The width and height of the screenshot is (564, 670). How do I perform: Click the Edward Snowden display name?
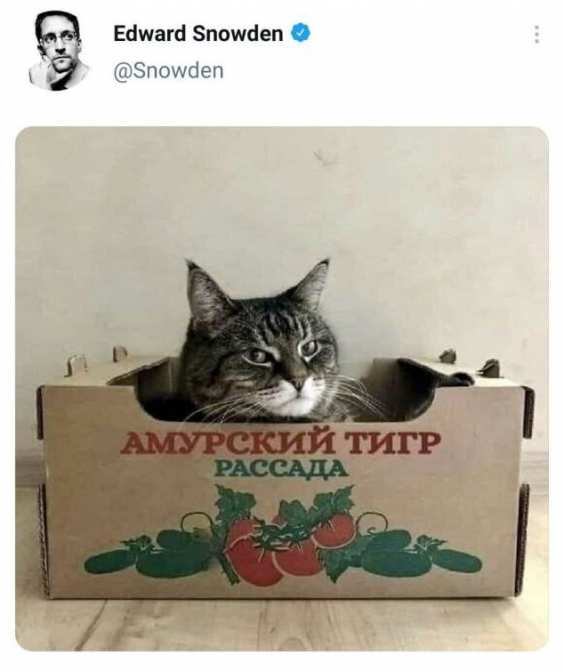(198, 34)
